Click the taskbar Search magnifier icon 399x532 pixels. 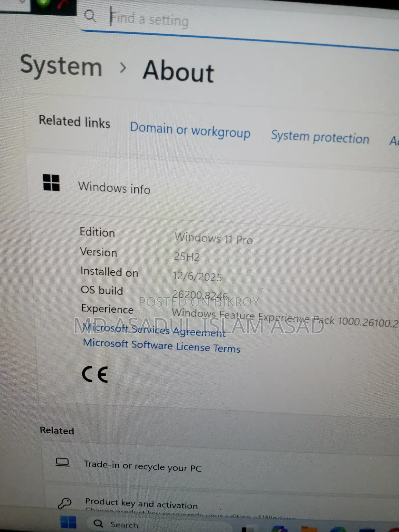pyautogui.click(x=98, y=523)
